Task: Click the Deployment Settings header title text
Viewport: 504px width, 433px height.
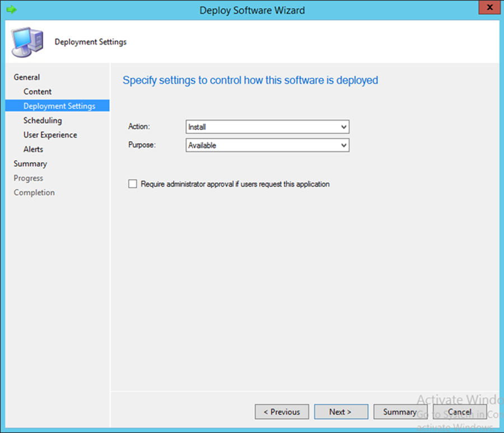Action: tap(91, 42)
